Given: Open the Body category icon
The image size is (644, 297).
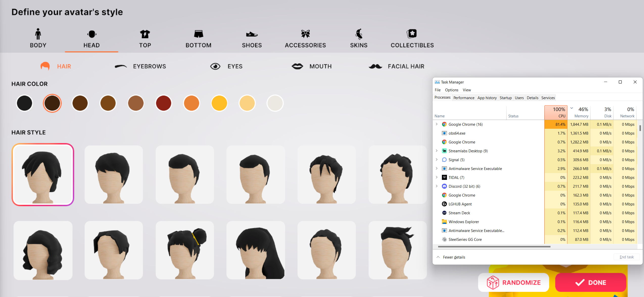Looking at the screenshot, I should point(38,34).
